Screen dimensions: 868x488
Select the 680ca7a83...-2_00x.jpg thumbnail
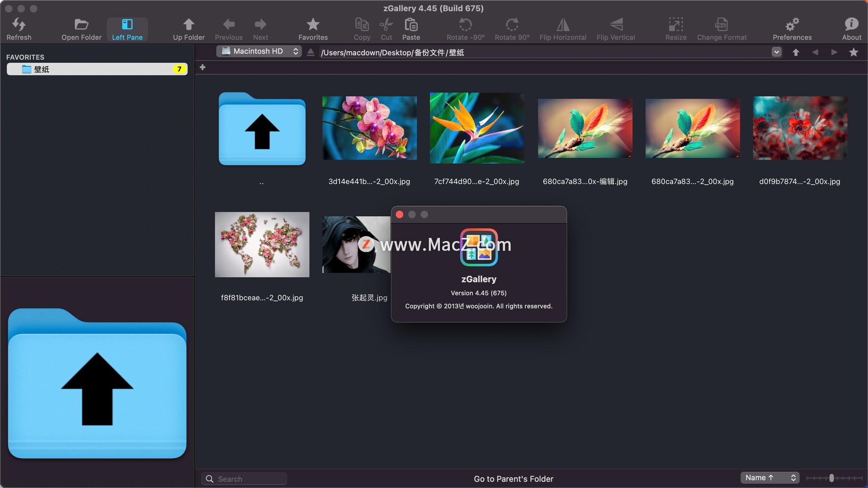click(x=693, y=128)
